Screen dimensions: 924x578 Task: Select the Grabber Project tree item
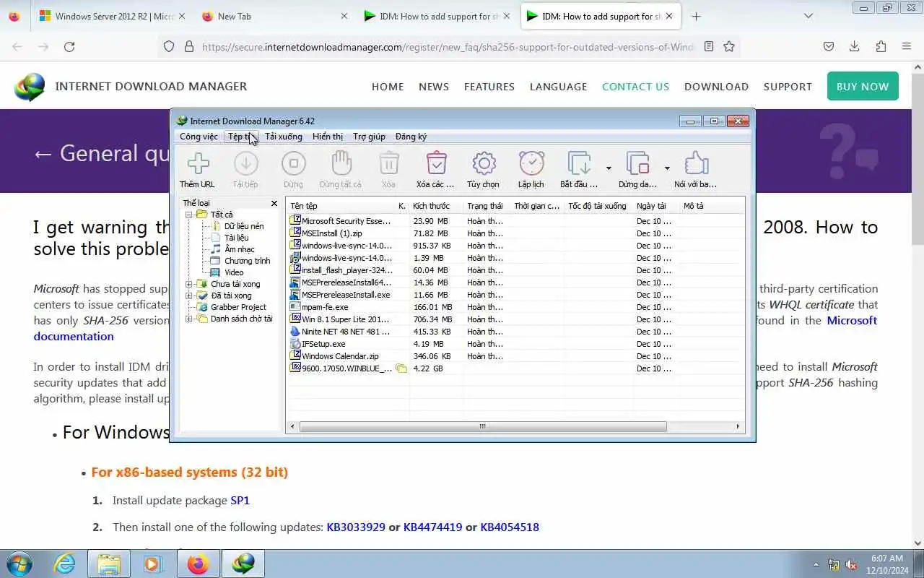pyautogui.click(x=238, y=307)
